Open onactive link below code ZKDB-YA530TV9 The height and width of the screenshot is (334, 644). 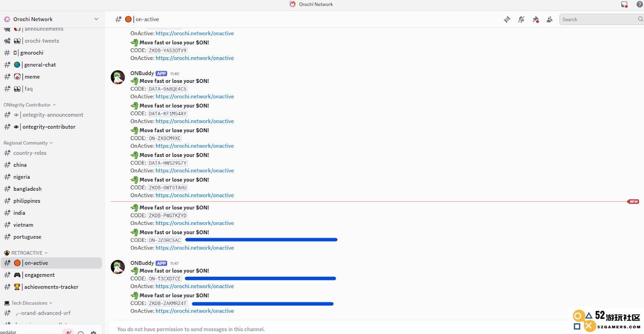tap(195, 58)
